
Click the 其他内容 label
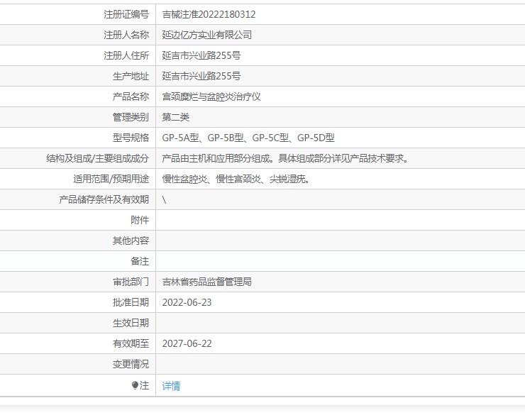point(131,241)
